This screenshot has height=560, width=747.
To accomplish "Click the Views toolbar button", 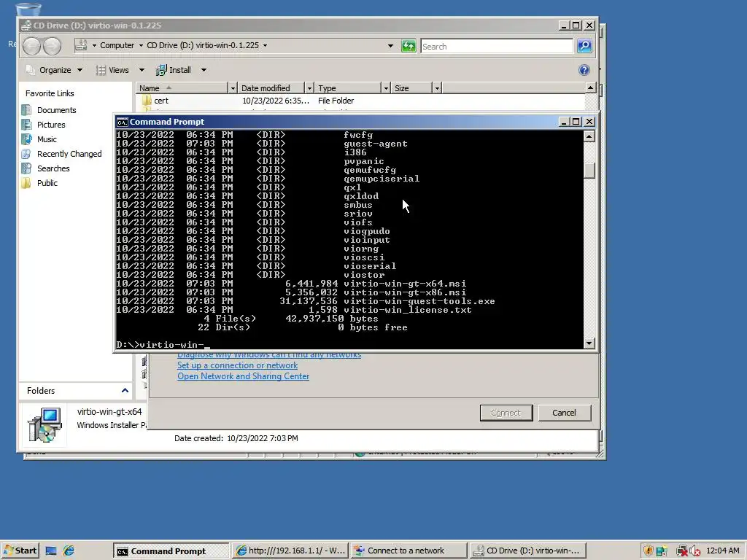I will coord(112,70).
